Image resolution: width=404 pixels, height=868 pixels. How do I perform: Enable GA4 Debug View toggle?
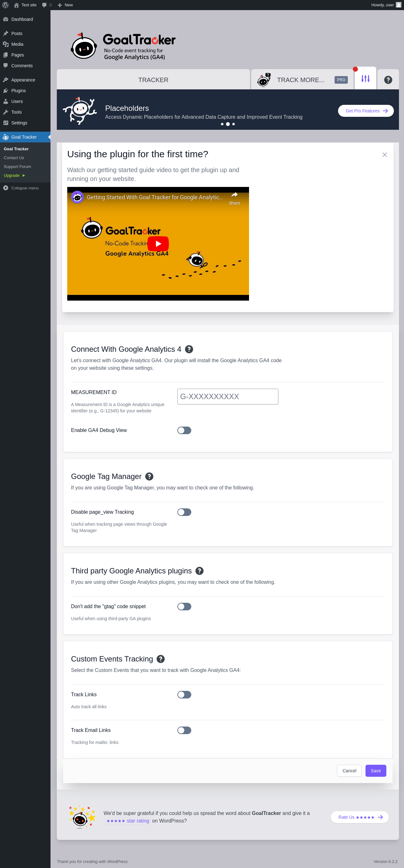point(184,430)
